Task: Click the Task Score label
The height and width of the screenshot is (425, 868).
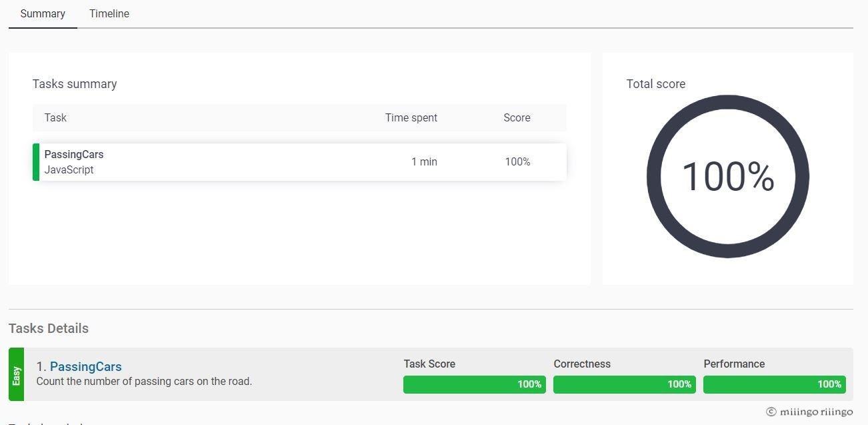Action: pyautogui.click(x=429, y=364)
